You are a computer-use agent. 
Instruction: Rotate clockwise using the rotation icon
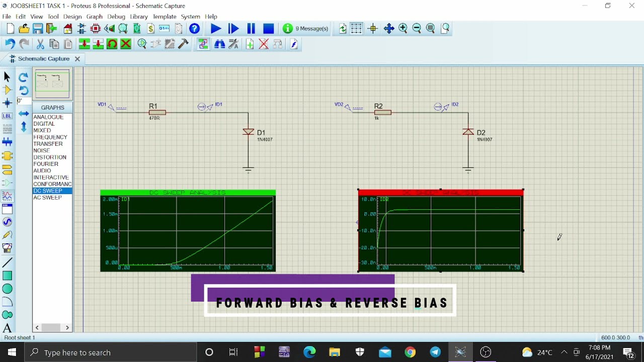pyautogui.click(x=23, y=77)
